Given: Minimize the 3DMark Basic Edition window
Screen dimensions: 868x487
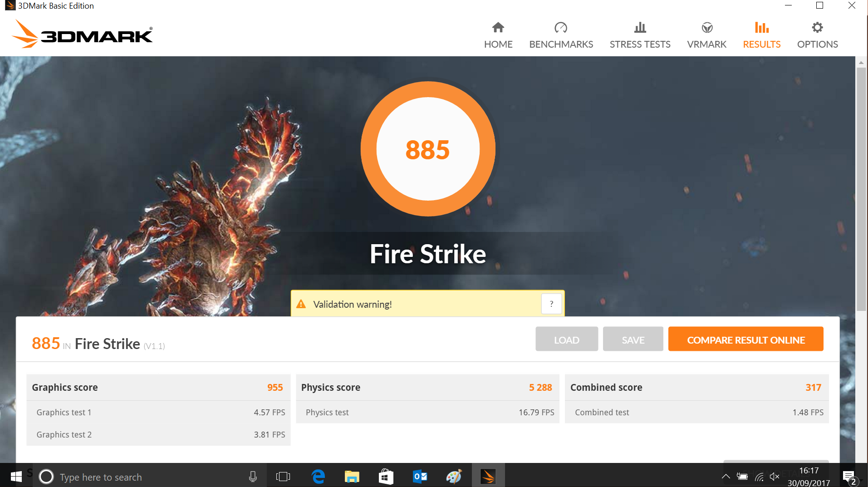Looking at the screenshot, I should 789,5.
